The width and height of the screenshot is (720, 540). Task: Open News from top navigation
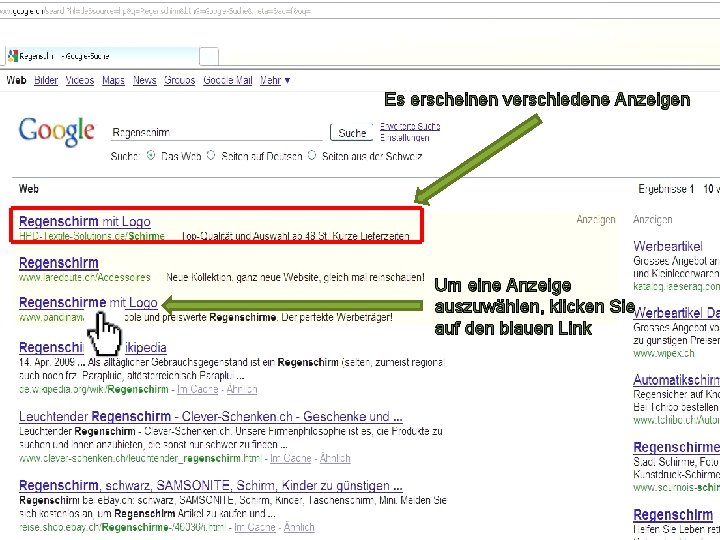145,80
